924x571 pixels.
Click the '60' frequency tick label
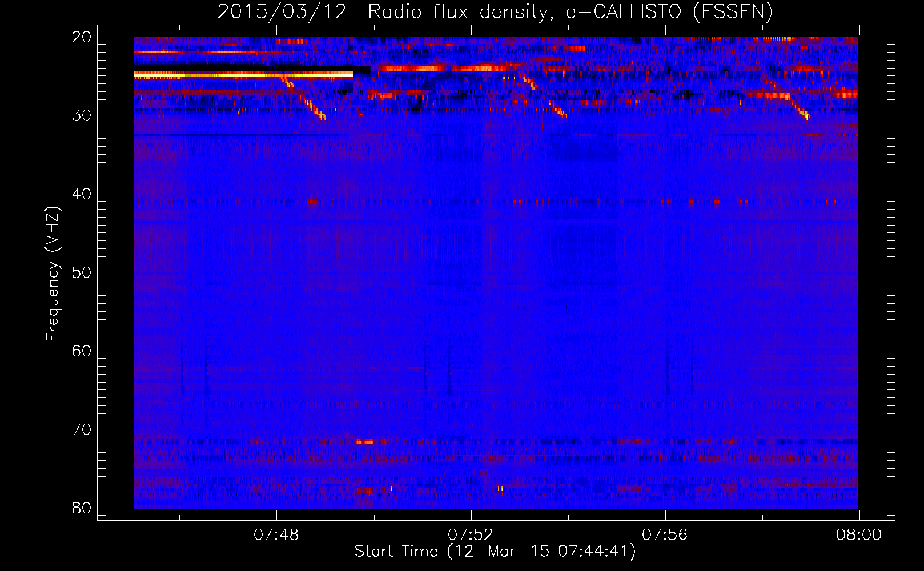point(82,351)
